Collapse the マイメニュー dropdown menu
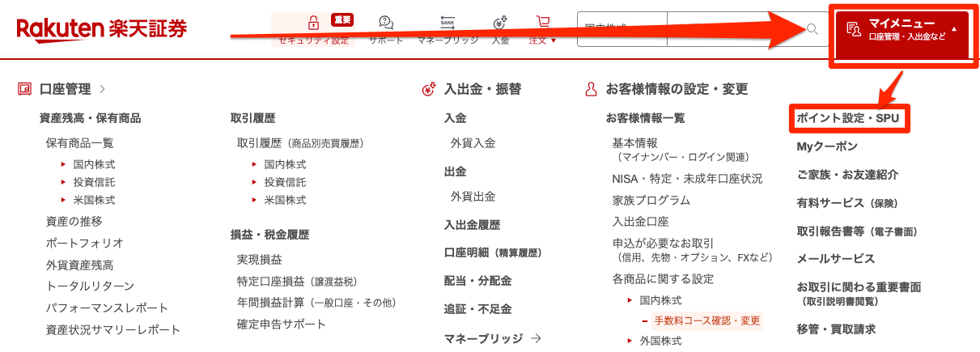The image size is (980, 352). point(953,29)
